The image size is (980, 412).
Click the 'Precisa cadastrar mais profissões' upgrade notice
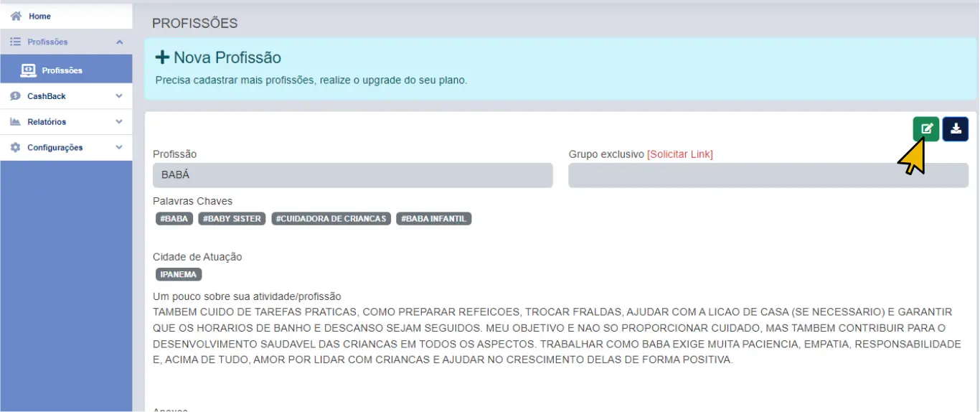click(311, 80)
